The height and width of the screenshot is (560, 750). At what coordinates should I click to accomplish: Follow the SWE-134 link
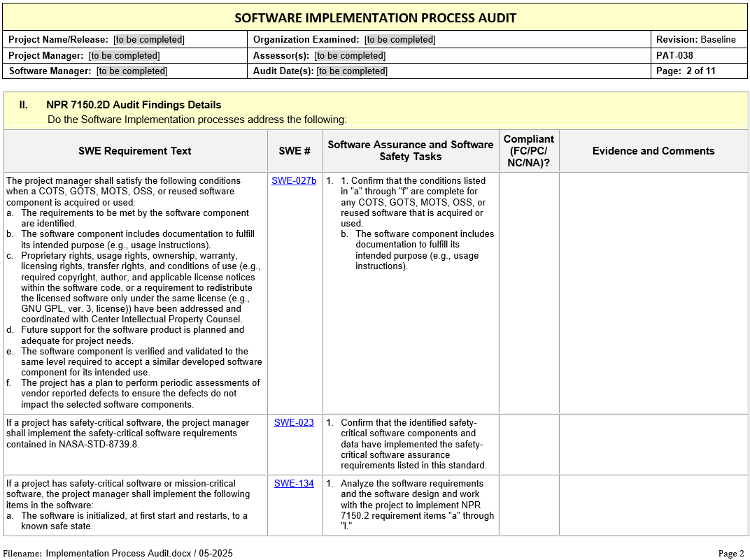pos(294,484)
